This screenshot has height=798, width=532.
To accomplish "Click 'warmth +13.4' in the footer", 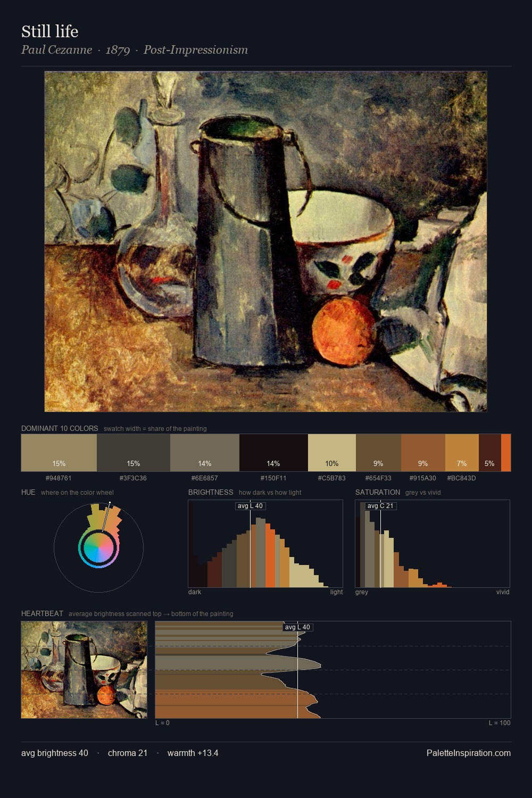I will click(193, 753).
